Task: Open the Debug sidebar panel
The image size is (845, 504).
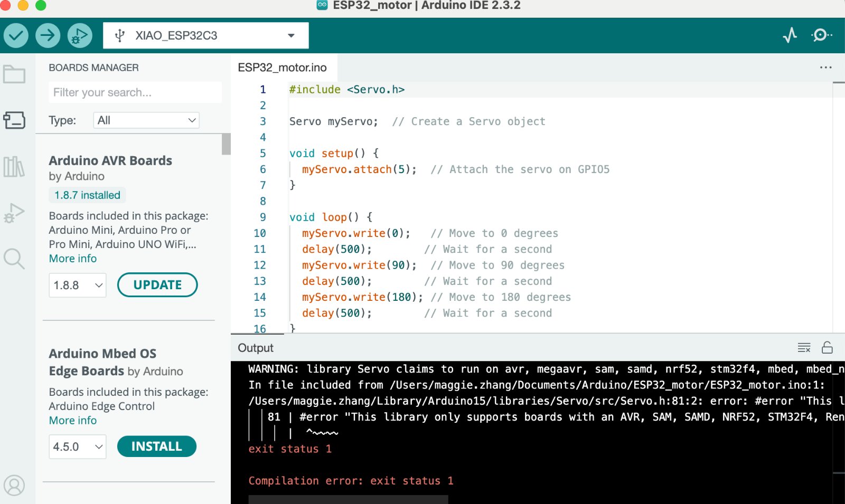Action: click(x=14, y=213)
